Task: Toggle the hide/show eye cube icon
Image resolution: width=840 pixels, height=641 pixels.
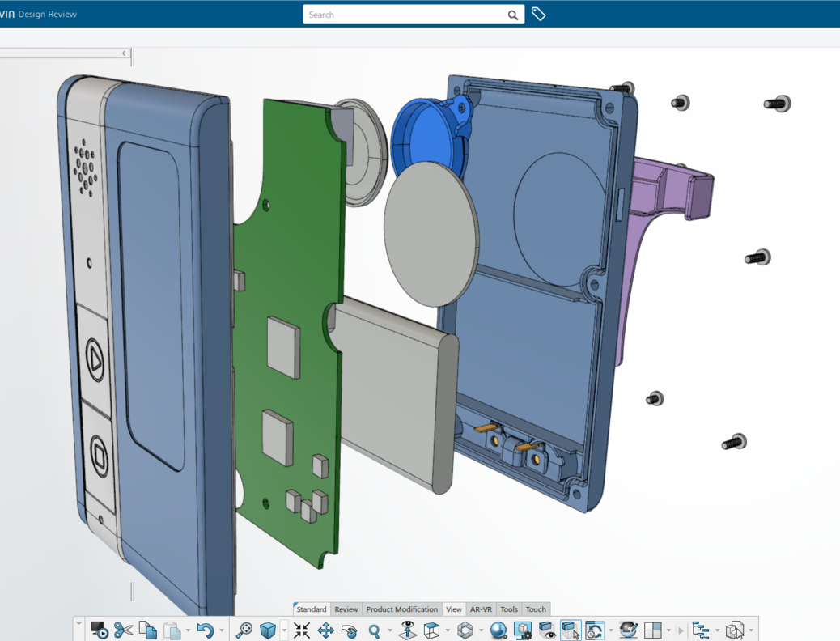Action: click(547, 630)
